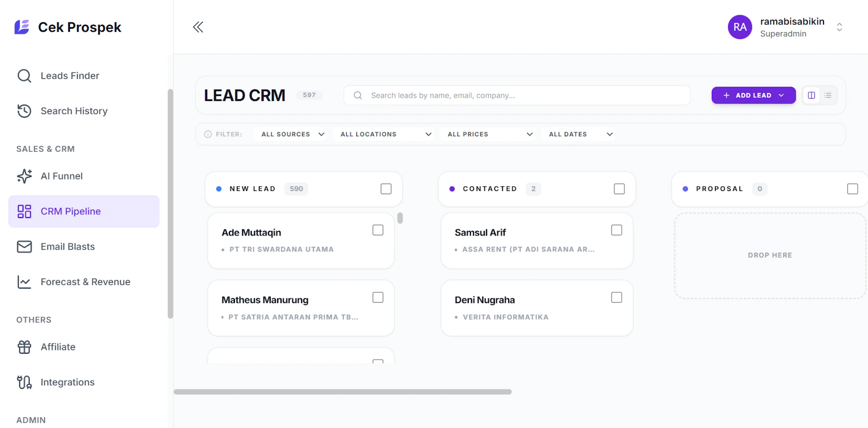Select CRM Pipeline in sidebar
868x428 pixels.
(x=84, y=211)
